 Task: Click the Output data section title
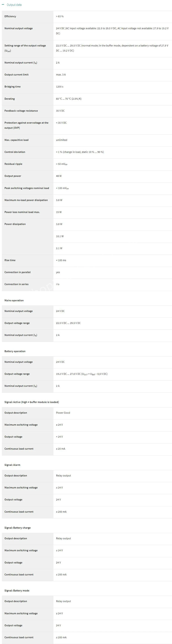tap(14, 5)
